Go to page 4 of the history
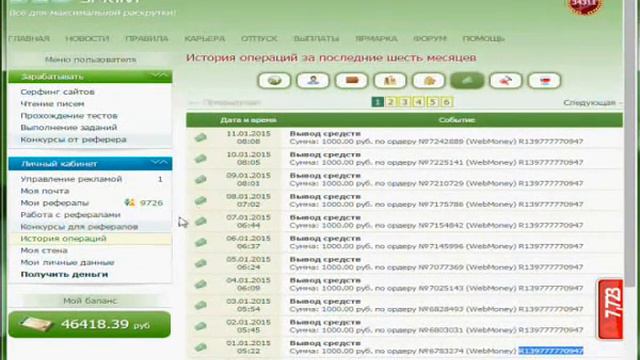640x360 pixels. coord(418,102)
